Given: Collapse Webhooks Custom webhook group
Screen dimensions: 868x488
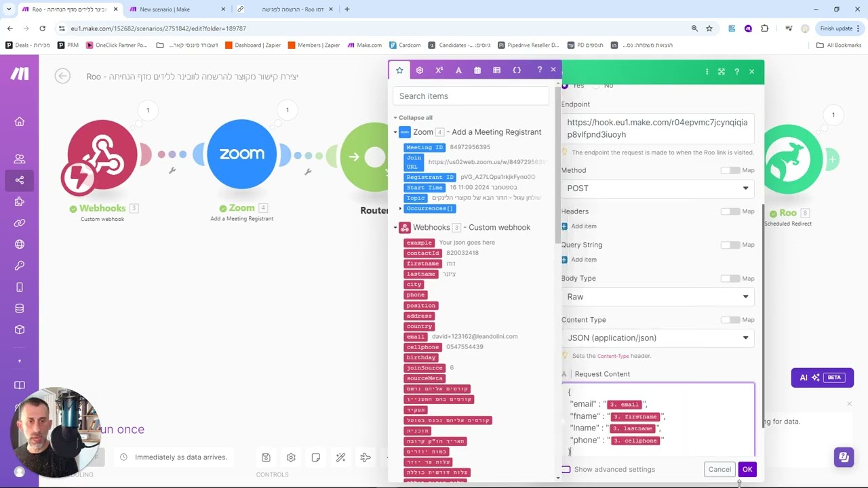Looking at the screenshot, I should tap(395, 228).
